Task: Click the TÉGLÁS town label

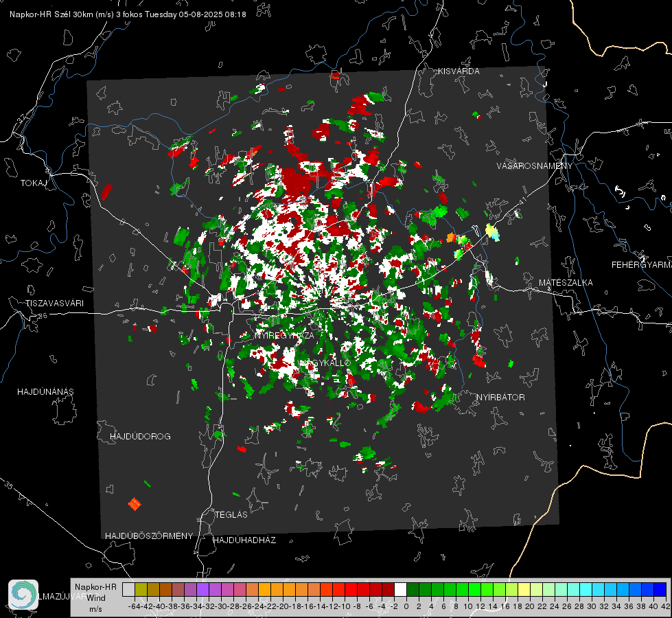Action: pyautogui.click(x=231, y=514)
